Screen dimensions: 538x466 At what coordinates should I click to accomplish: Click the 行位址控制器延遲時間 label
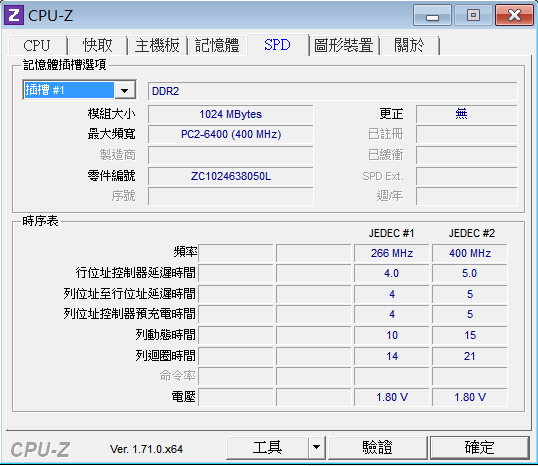click(136, 273)
